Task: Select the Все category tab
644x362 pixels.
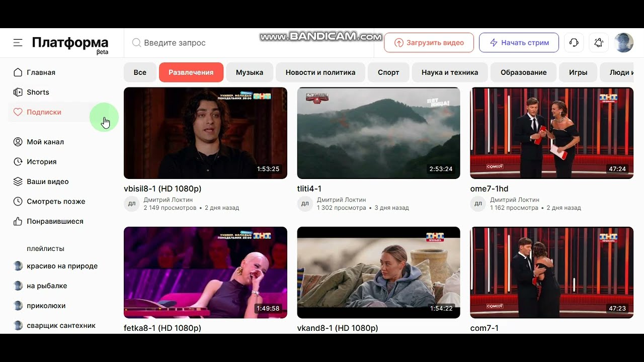Action: coord(140,72)
